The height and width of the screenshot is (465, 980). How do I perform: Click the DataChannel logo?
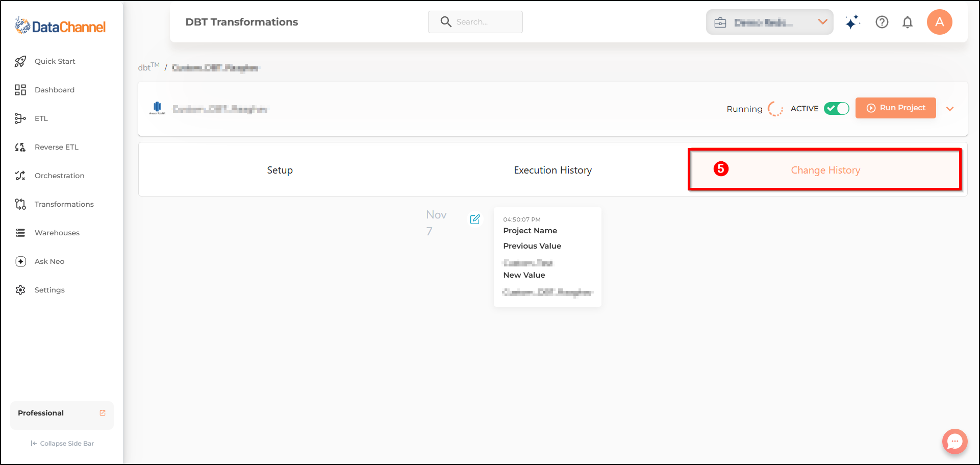coord(60,26)
